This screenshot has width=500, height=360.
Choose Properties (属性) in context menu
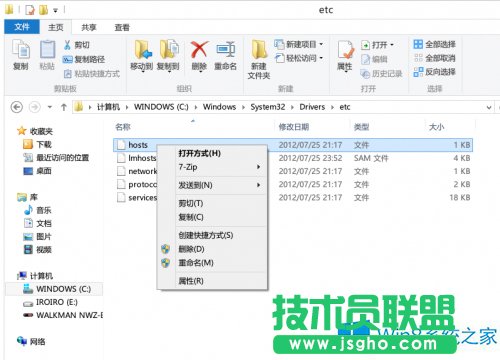tap(212, 281)
